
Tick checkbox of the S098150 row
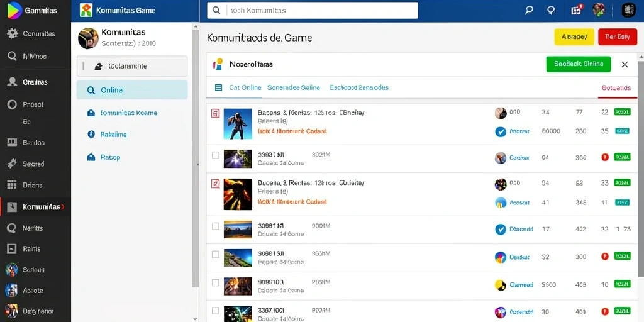215,254
